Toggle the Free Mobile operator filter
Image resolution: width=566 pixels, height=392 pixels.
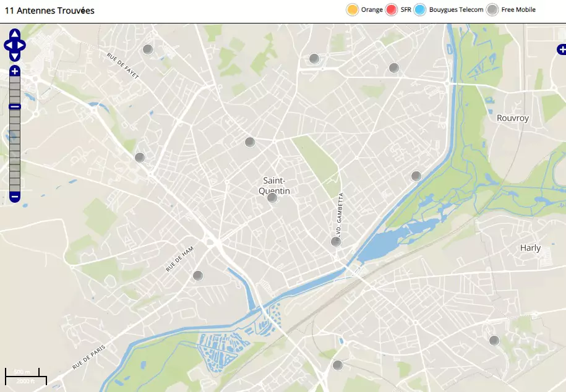pos(492,10)
